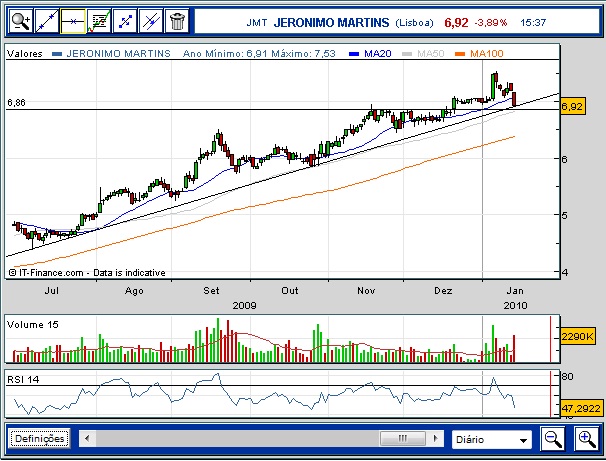Click the JERONIMO MARTINS header title
The image size is (606, 461).
(331, 22)
